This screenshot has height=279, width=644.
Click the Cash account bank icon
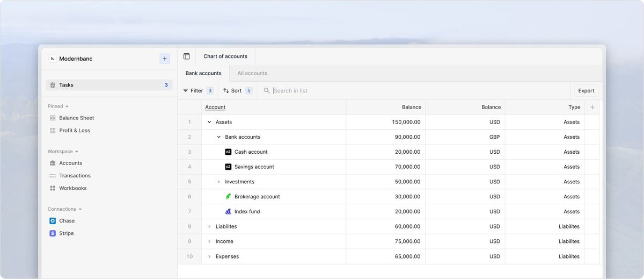coord(228,152)
